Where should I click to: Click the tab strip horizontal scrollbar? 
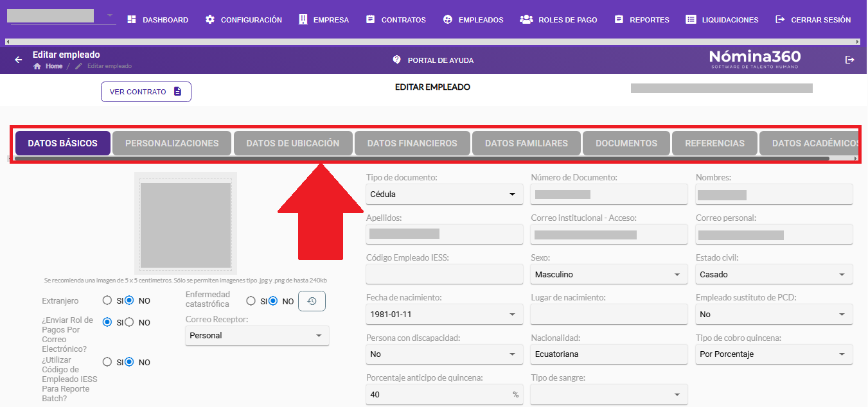tap(422, 158)
